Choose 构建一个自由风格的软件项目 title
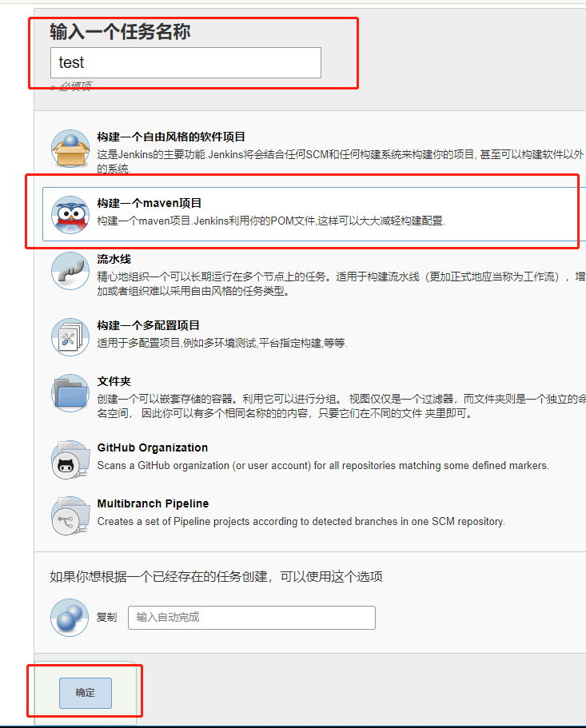Viewport: 586px width, 728px height. tap(171, 137)
